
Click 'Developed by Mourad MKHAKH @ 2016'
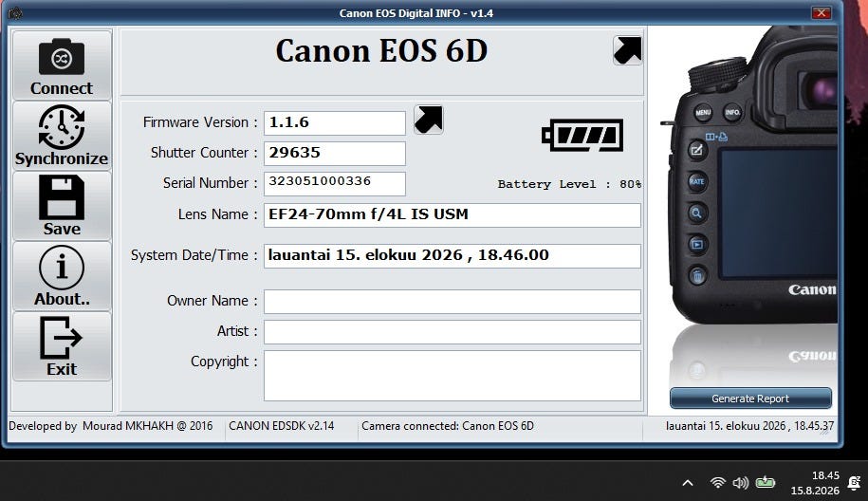pyautogui.click(x=111, y=426)
